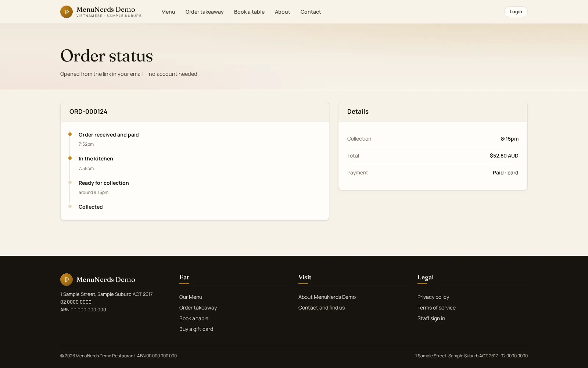This screenshot has width=588, height=368.
Task: Click the Paid · card payment value
Action: coord(506,173)
